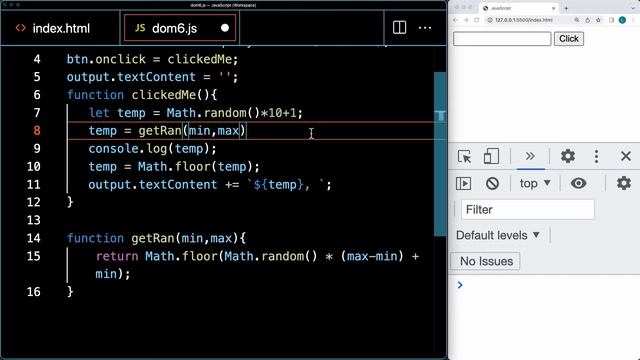Click 'clickedMe' in function declaration line 6
Viewport: 640px width, 360px height.
click(x=164, y=95)
